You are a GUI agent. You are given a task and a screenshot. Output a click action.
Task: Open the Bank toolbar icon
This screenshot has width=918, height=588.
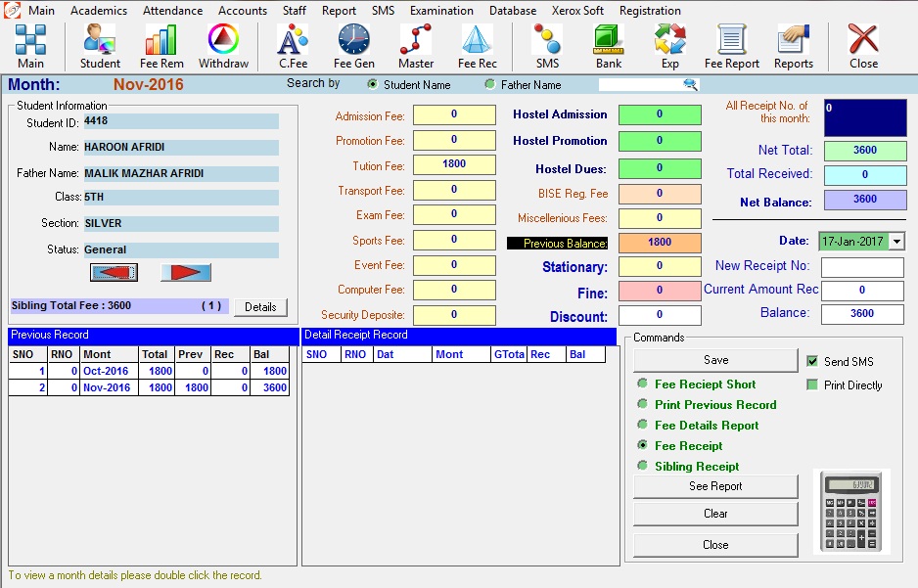[x=609, y=46]
